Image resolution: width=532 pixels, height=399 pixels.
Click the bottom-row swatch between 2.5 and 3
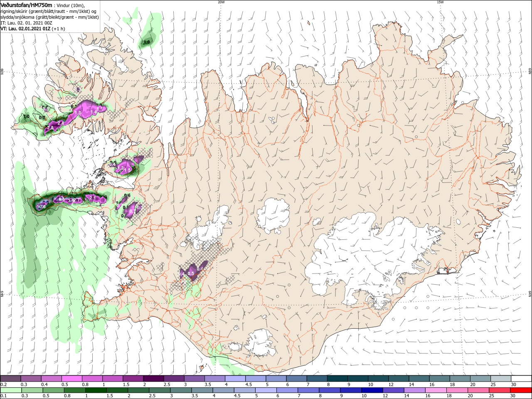160,390
